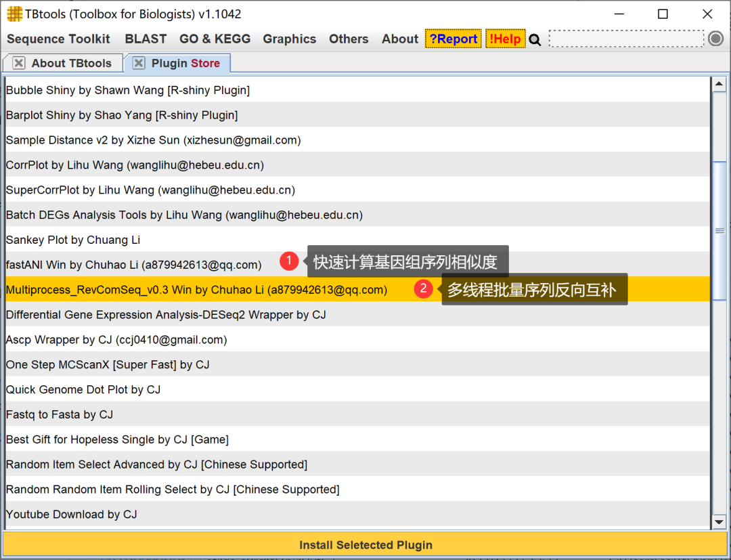Screen dimensions: 731x560
Task: Install the selected plugin
Action: coord(365,545)
